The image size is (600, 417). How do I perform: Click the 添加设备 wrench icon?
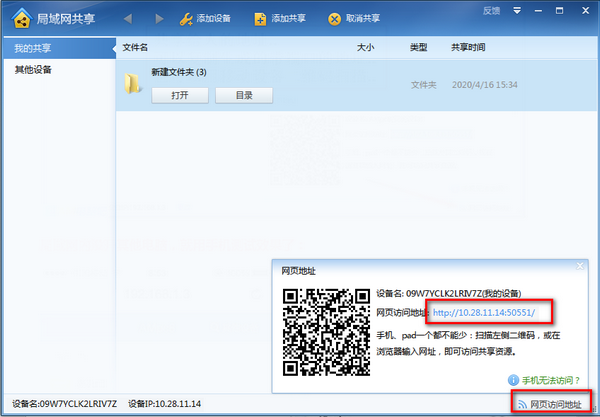pyautogui.click(x=186, y=19)
